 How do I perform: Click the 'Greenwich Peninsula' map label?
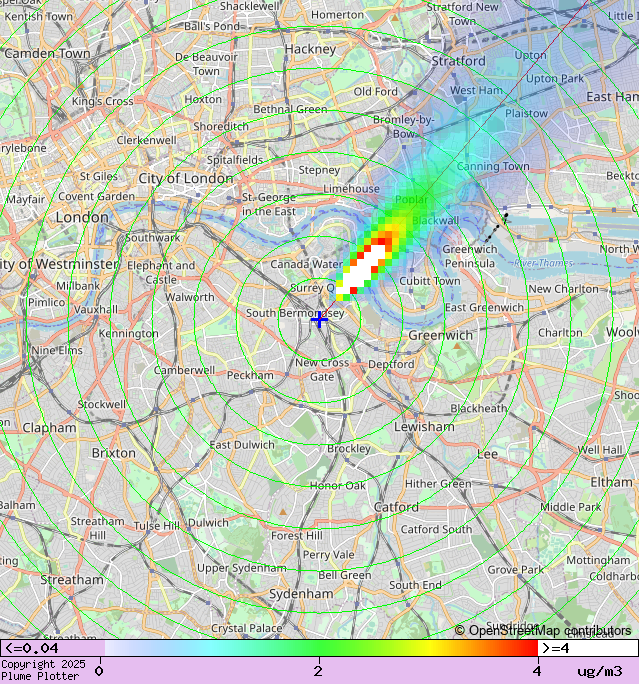coord(470,256)
